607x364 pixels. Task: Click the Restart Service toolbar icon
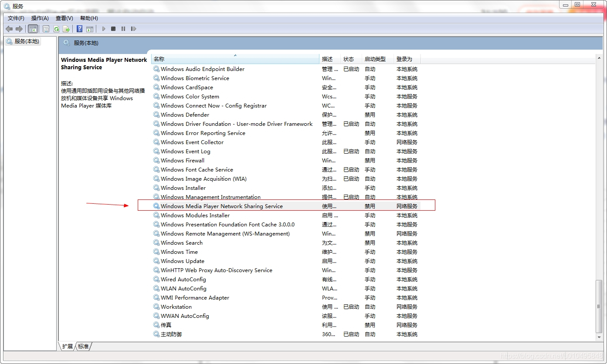pos(133,29)
